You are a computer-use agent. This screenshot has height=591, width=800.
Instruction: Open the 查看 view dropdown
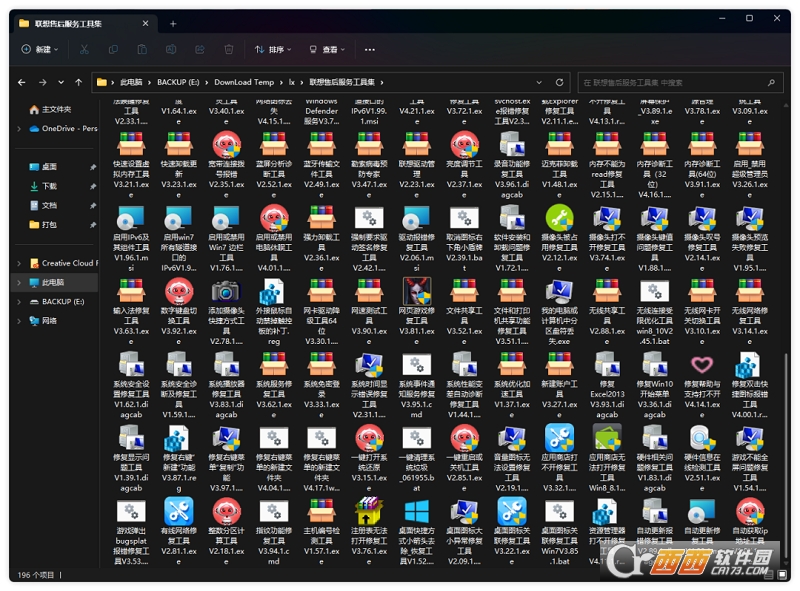pyautogui.click(x=327, y=50)
